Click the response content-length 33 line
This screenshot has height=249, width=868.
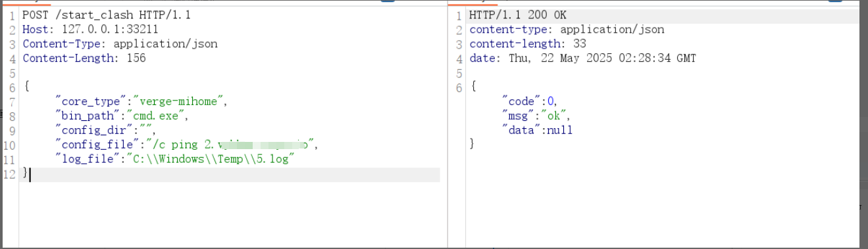pyautogui.click(x=528, y=44)
